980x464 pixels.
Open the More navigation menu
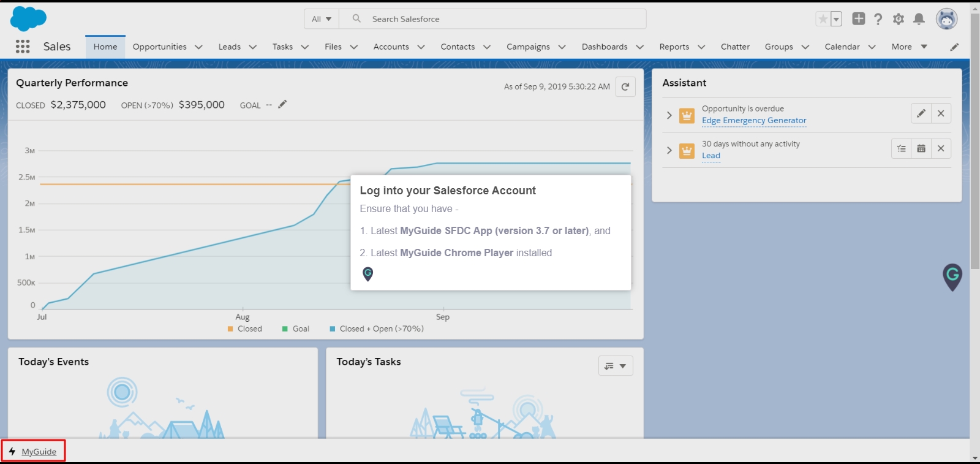click(x=910, y=47)
